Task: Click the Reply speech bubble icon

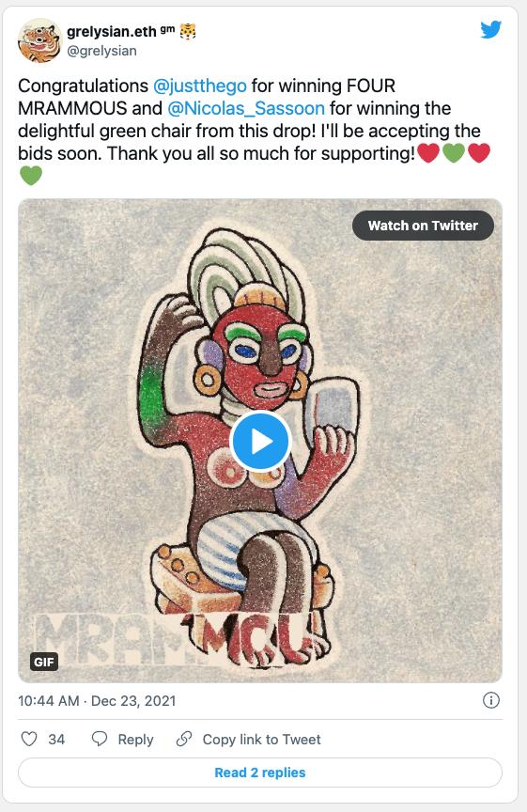Action: tap(100, 739)
